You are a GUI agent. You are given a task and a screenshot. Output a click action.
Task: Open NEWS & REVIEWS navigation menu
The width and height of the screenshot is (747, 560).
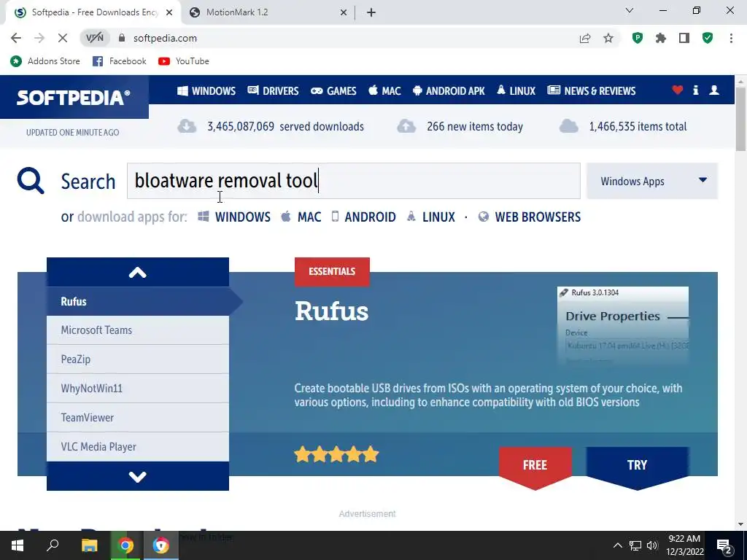[x=591, y=90]
